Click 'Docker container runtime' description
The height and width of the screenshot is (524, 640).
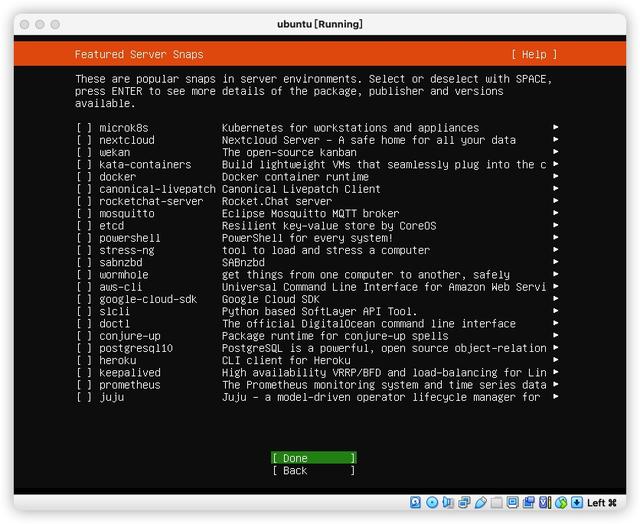tap(295, 177)
